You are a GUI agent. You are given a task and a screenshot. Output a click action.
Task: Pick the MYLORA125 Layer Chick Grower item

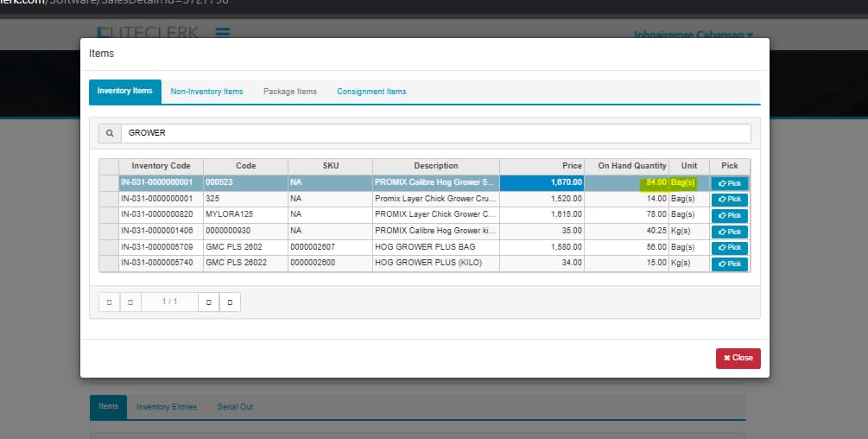(x=729, y=215)
